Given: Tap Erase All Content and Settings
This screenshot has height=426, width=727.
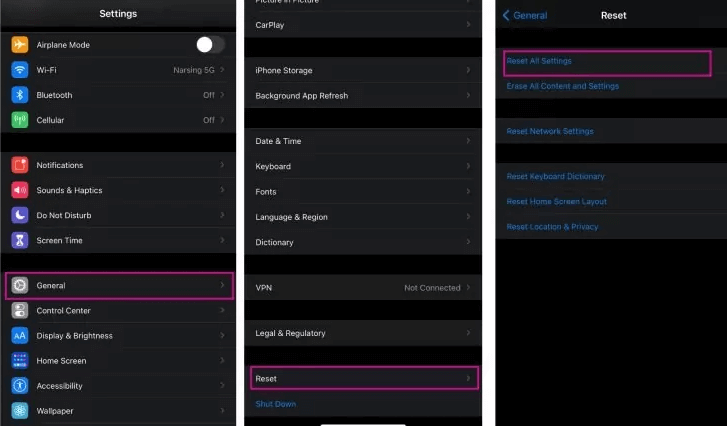Looking at the screenshot, I should point(563,86).
